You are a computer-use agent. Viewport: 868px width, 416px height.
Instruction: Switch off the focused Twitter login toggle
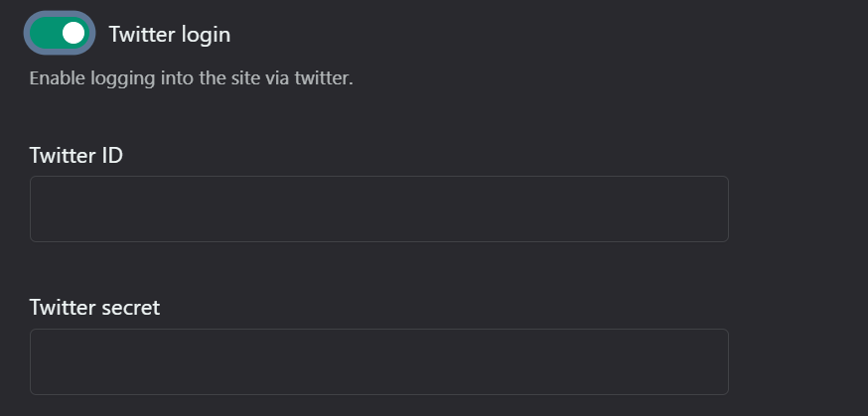point(60,33)
